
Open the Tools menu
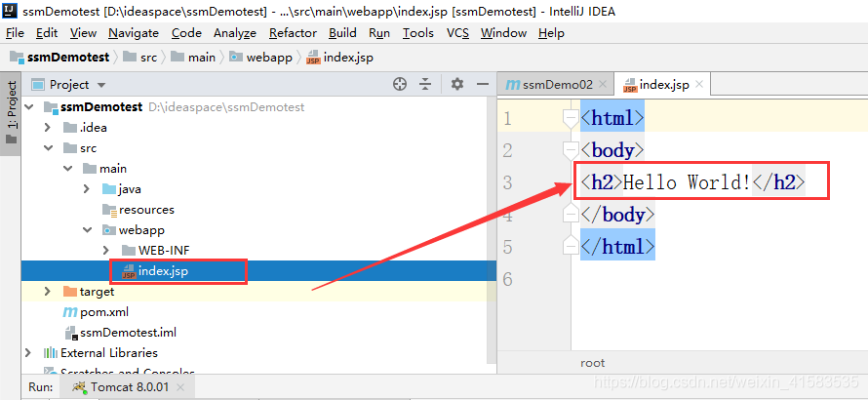(418, 33)
